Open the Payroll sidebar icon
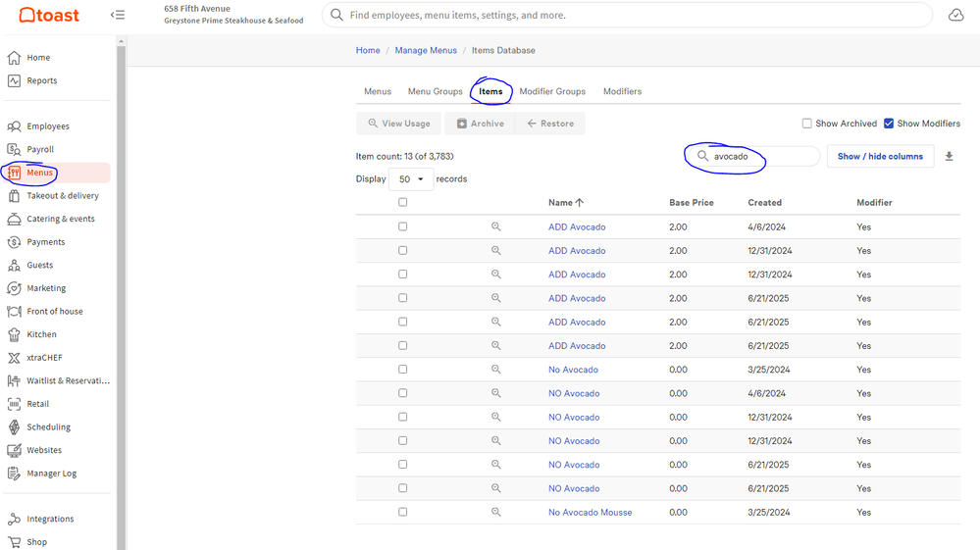Viewport: 980px width, 550px height. [14, 149]
